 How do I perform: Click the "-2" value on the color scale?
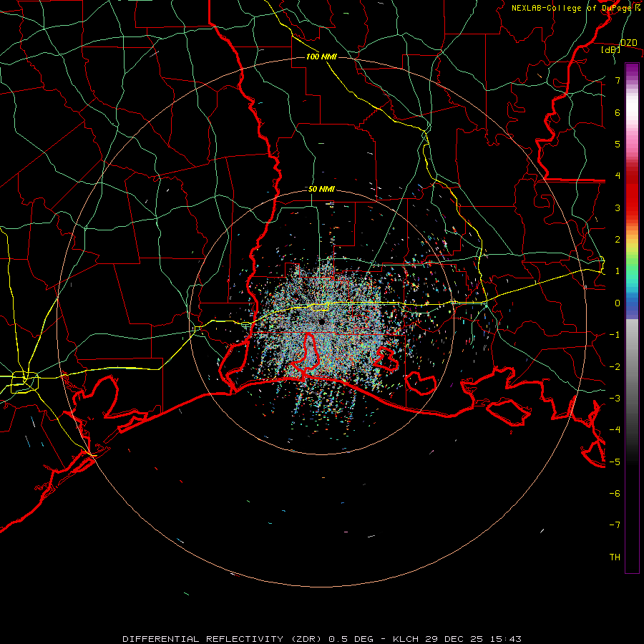(615, 366)
